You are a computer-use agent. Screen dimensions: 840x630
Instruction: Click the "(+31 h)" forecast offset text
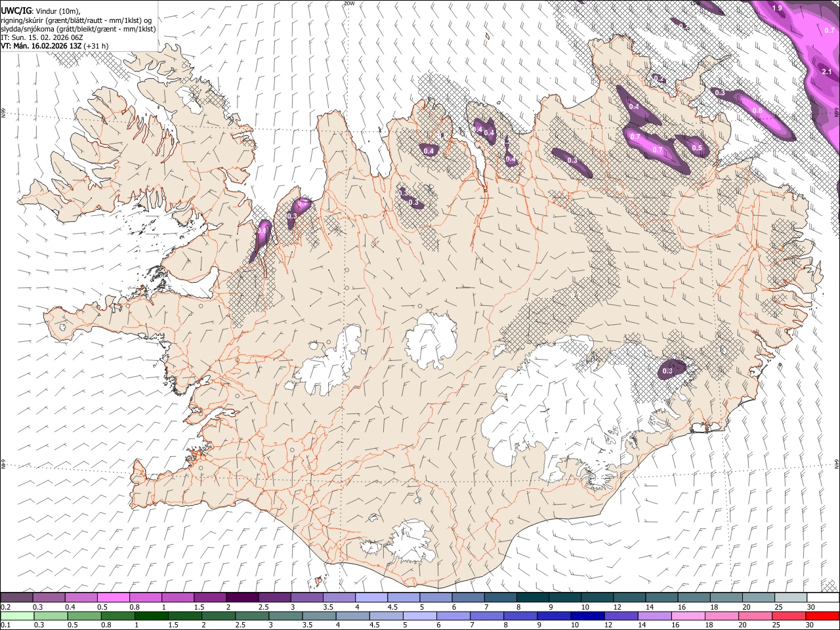pos(96,46)
